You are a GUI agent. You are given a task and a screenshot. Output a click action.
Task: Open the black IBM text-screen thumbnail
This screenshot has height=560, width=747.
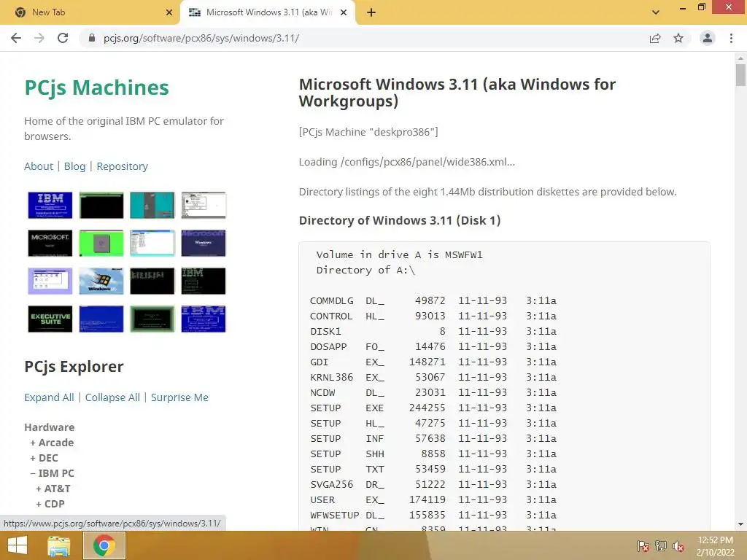point(204,281)
